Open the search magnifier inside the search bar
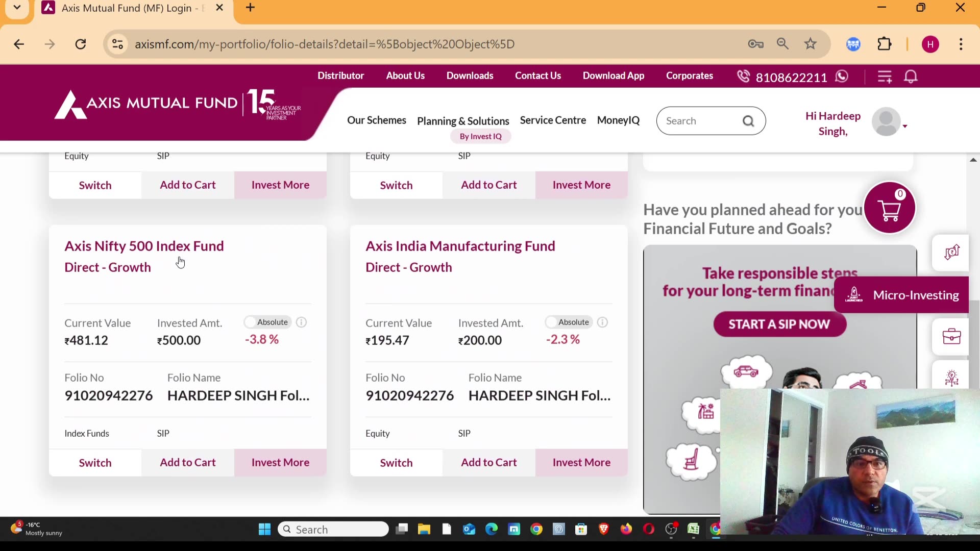This screenshot has width=980, height=551. [749, 121]
